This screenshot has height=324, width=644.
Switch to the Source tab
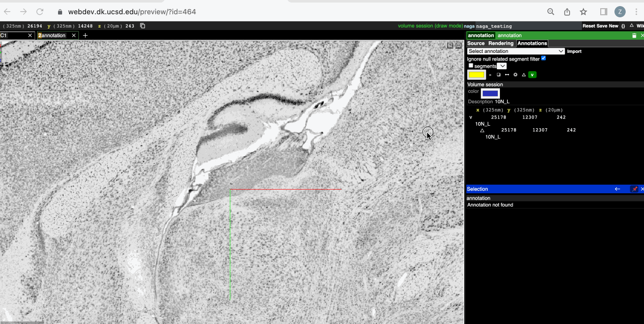pos(476,43)
